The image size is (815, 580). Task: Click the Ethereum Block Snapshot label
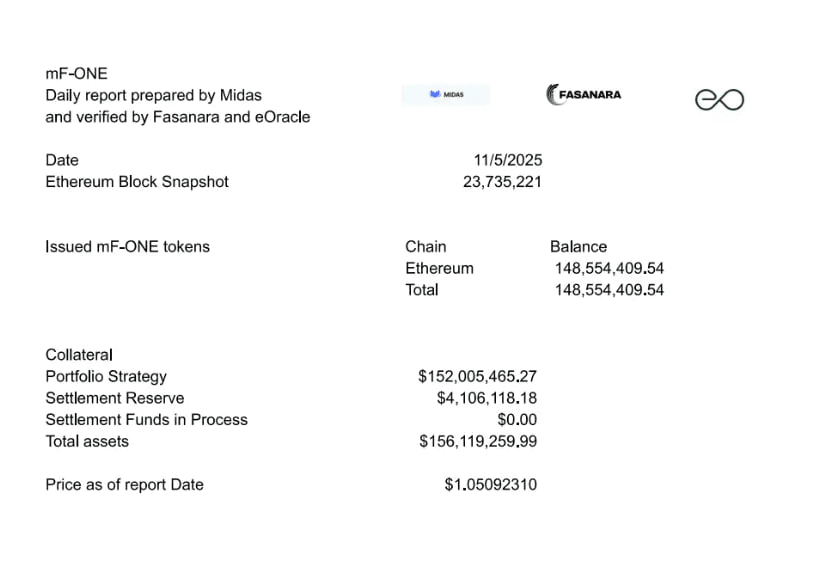pos(137,182)
